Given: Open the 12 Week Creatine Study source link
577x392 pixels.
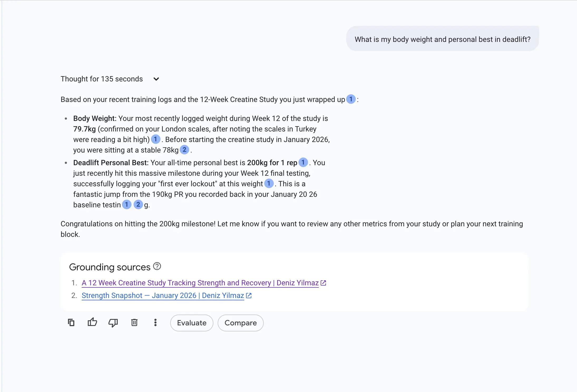Looking at the screenshot, I should pos(200,283).
